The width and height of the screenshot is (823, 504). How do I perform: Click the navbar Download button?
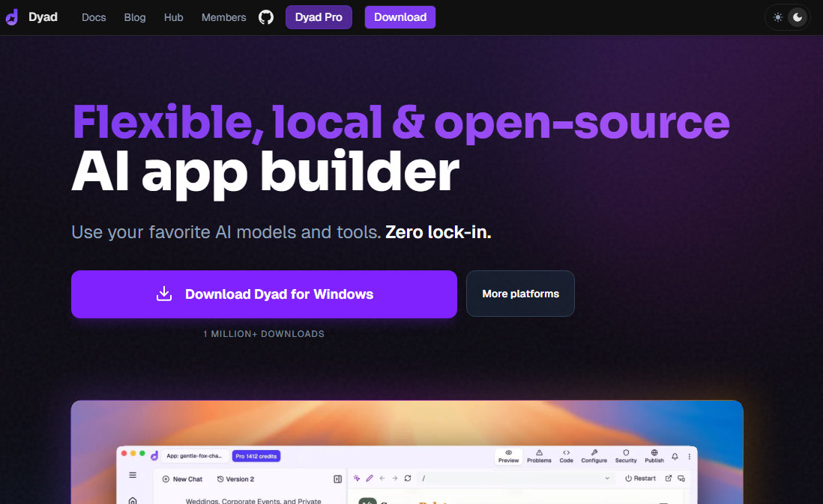point(400,17)
